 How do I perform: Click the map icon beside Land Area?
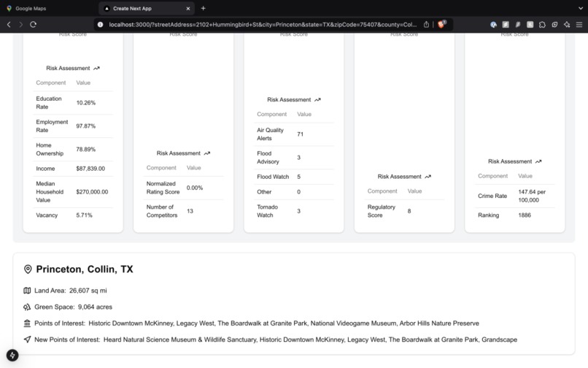pos(27,291)
